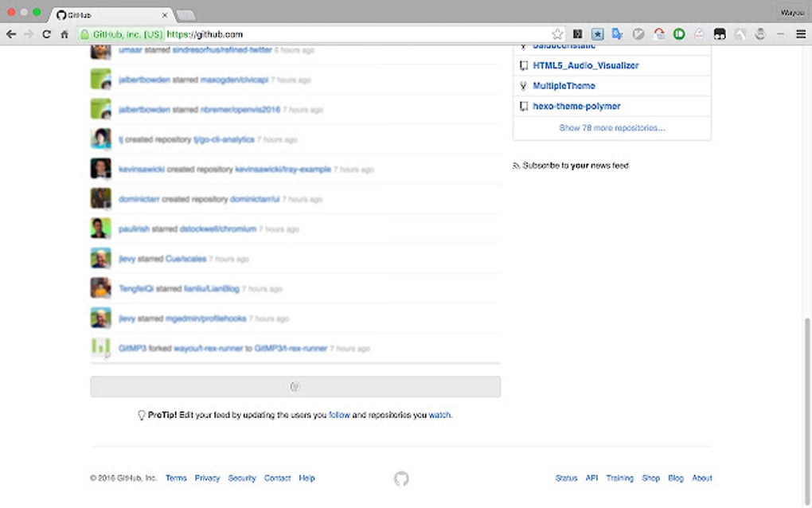
Task: Click the green OneTab extension icon
Action: (x=677, y=34)
